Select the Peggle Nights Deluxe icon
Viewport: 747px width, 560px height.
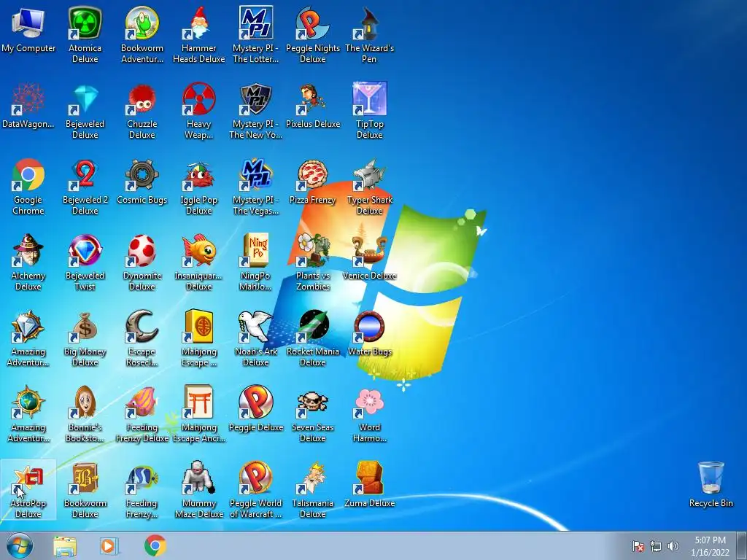312,23
